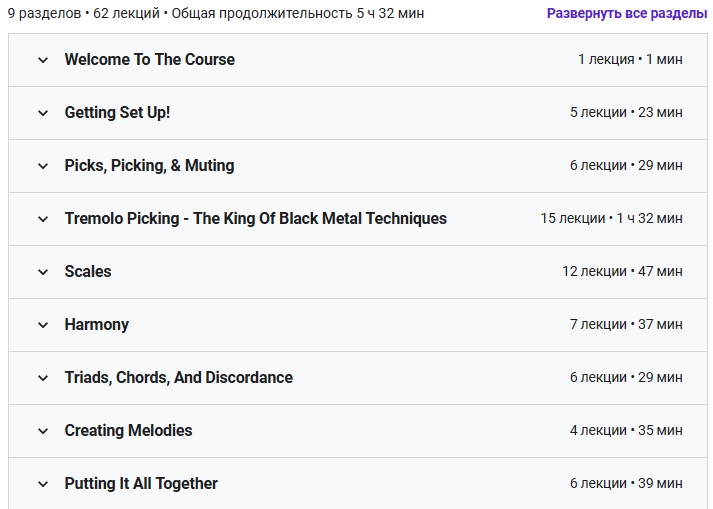Select the 'Scales' section heading
The image size is (713, 509).
(88, 271)
